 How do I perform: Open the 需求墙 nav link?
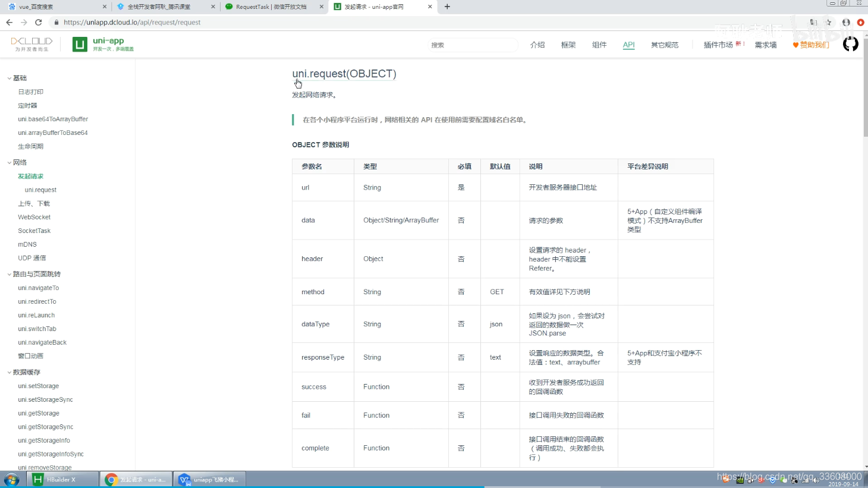point(766,45)
